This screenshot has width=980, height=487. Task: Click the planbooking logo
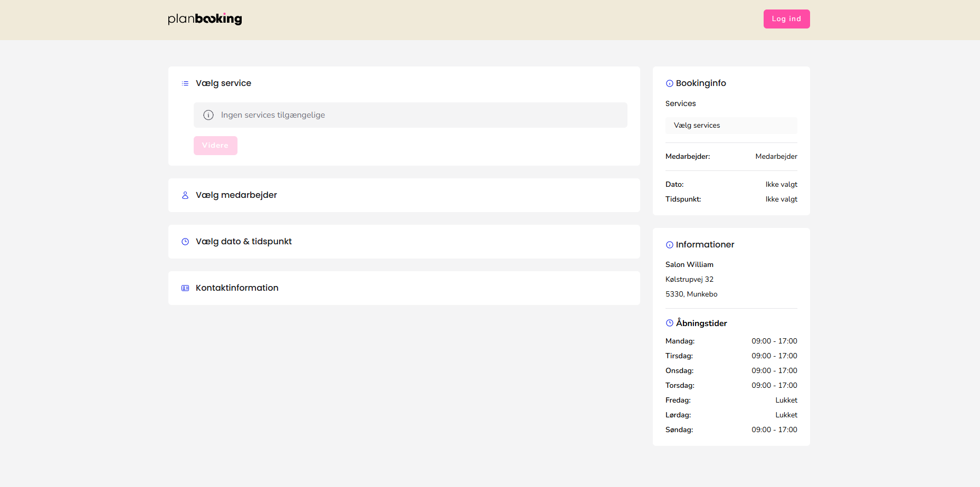(205, 19)
